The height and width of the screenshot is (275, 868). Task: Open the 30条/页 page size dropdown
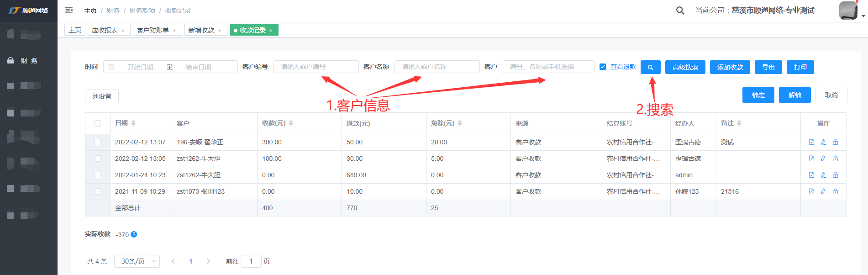[137, 261]
